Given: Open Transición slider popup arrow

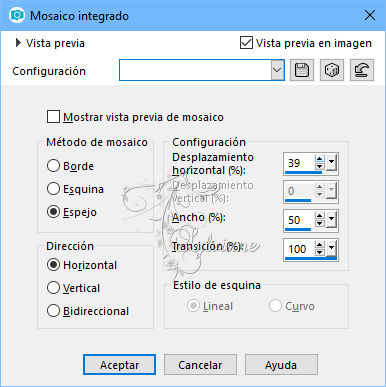Looking at the screenshot, I should click(332, 248).
